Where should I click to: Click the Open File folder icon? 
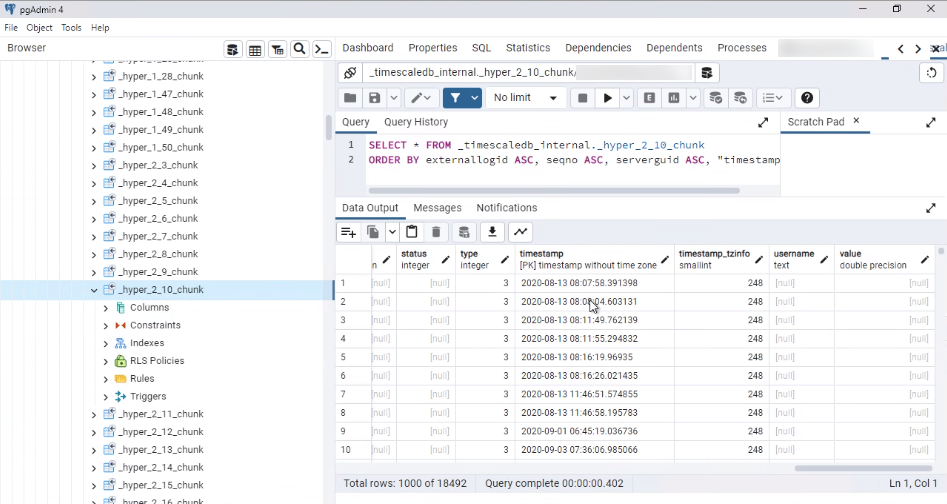(x=350, y=98)
